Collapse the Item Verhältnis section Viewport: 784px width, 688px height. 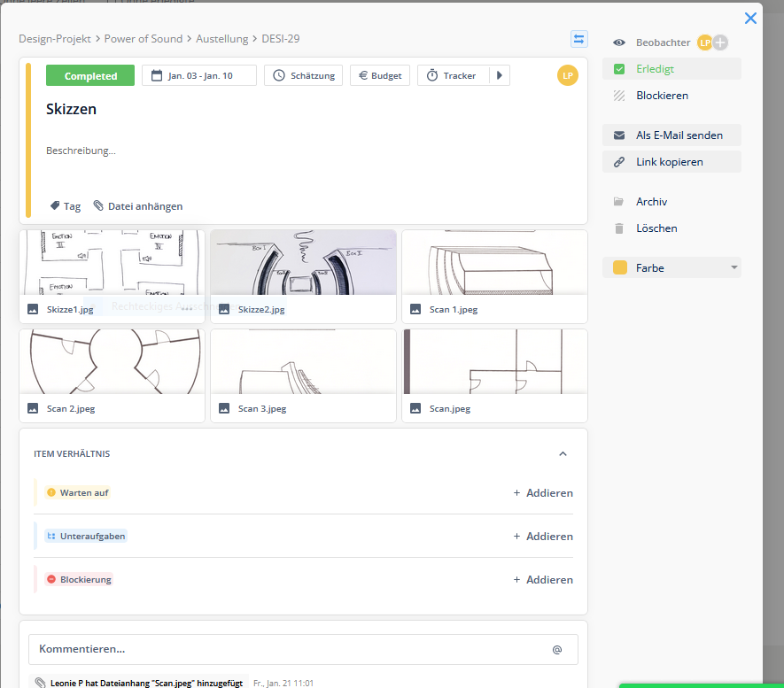[x=563, y=453]
